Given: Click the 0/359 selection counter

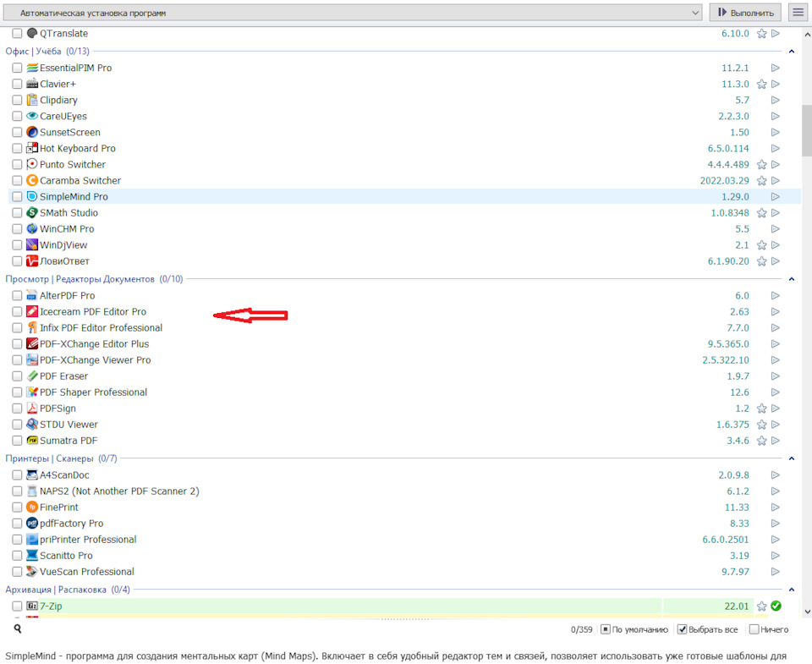Looking at the screenshot, I should pyautogui.click(x=582, y=630).
